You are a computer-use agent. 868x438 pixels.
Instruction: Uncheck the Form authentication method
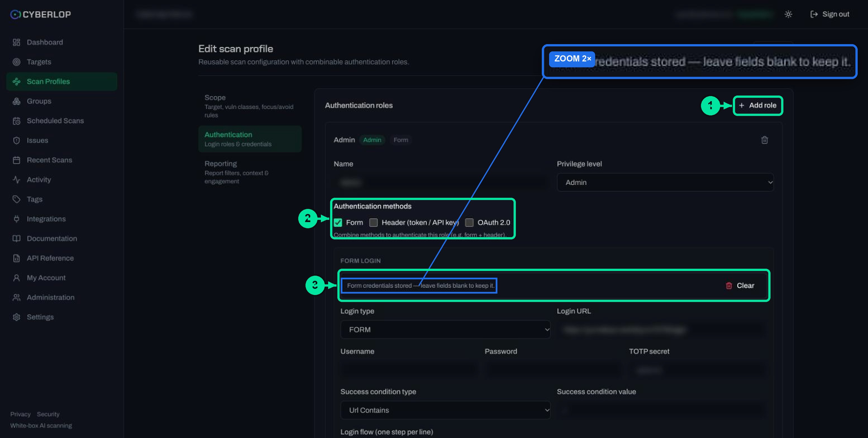tap(338, 222)
